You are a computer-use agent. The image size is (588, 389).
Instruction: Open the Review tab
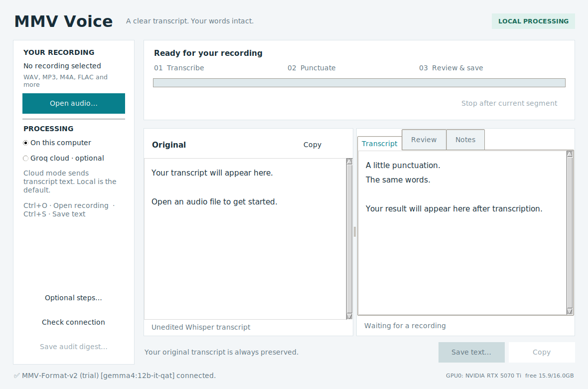click(x=424, y=140)
